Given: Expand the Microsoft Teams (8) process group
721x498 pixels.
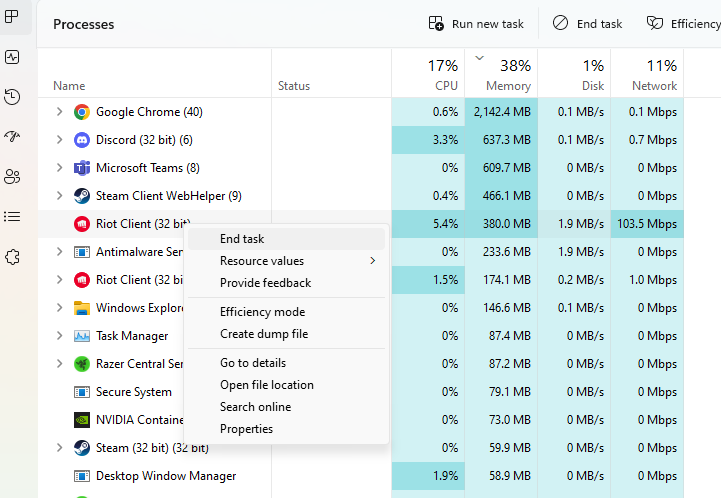Looking at the screenshot, I should pyautogui.click(x=59, y=168).
